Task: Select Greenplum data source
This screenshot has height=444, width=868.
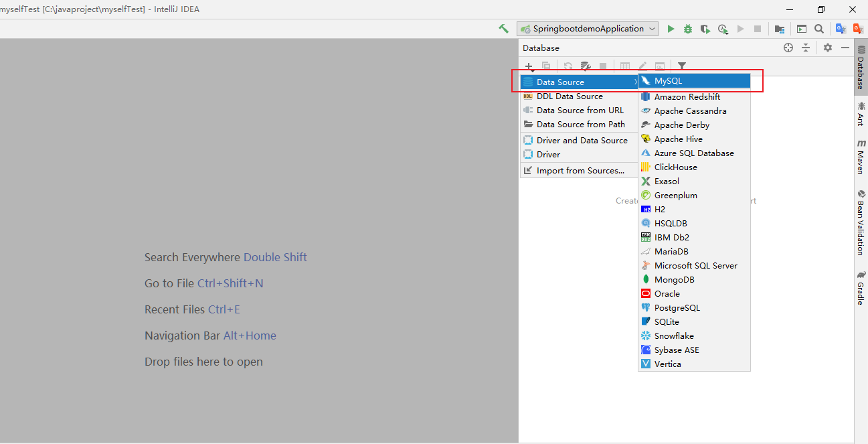Action: 694,195
